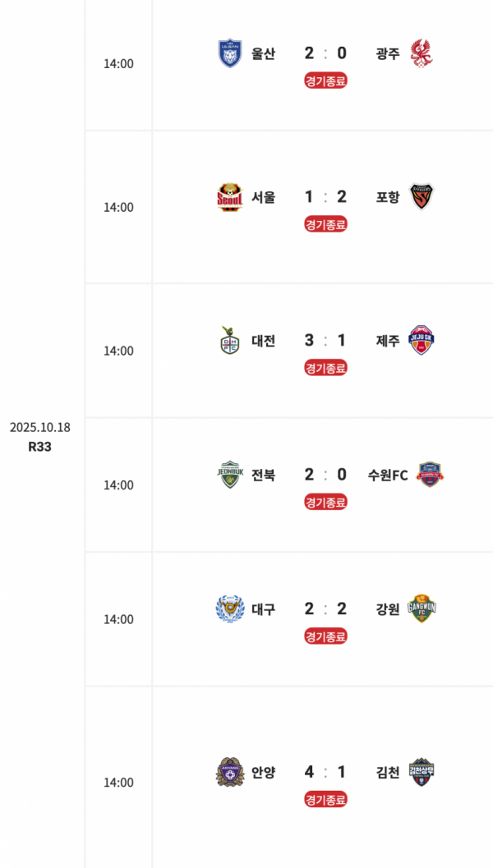Select the FC Seoul crest icon
This screenshot has height=868, width=493.
point(229,197)
